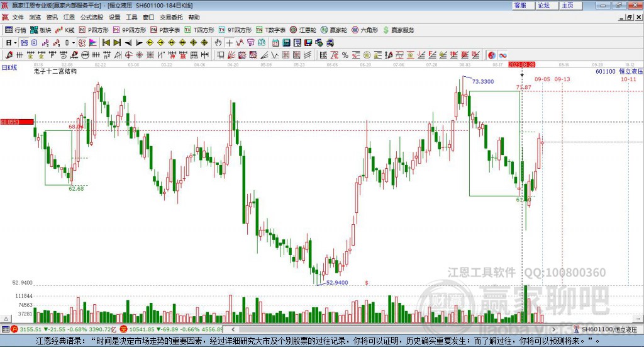
Task: Click the volume panel up arrow at left
Action: (x=6, y=319)
